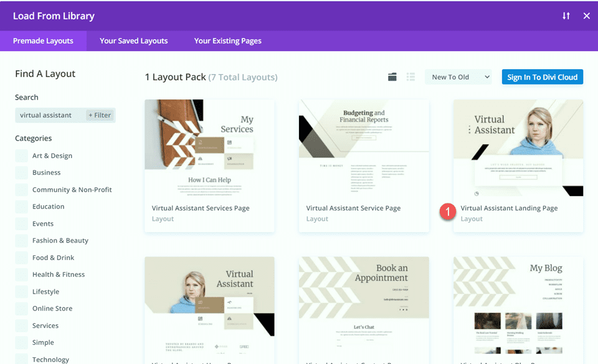
Task: Click the + Filter button
Action: coord(100,115)
